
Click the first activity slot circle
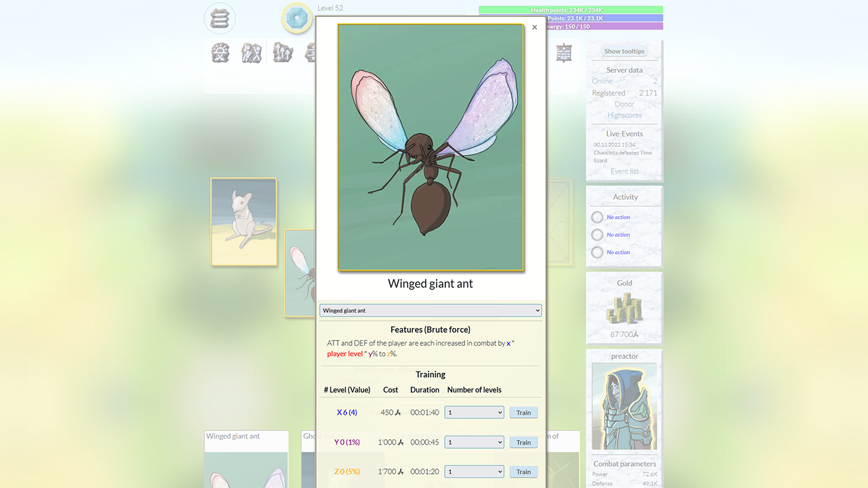tap(597, 218)
